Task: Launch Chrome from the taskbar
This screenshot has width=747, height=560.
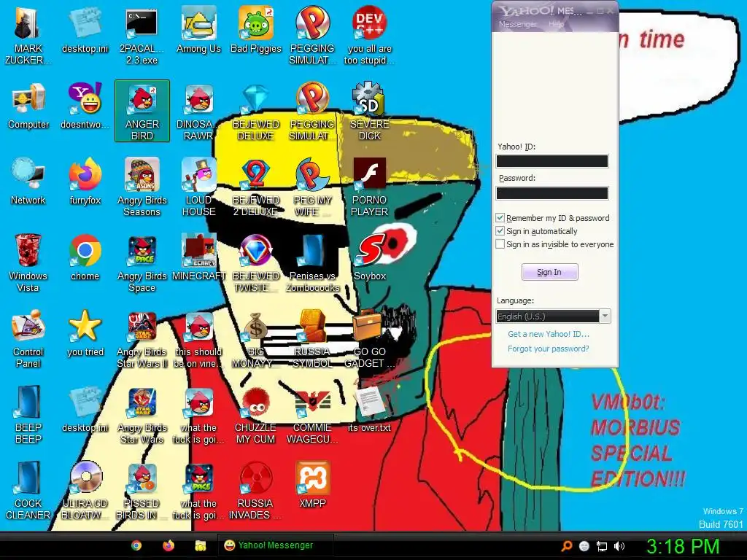Action: coord(136,545)
